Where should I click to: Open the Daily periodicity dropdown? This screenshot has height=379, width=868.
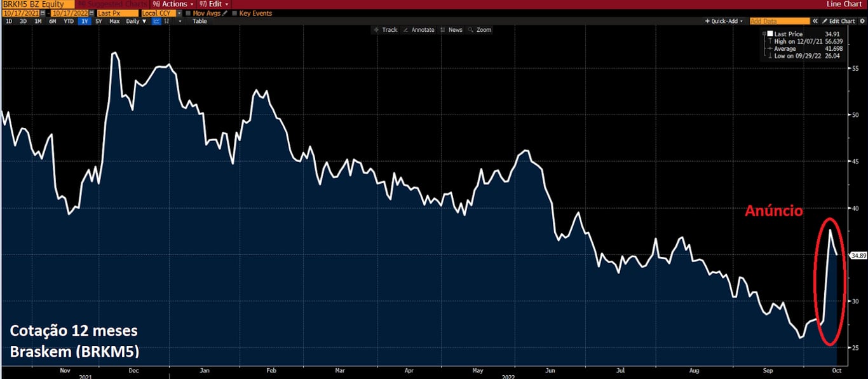point(136,21)
